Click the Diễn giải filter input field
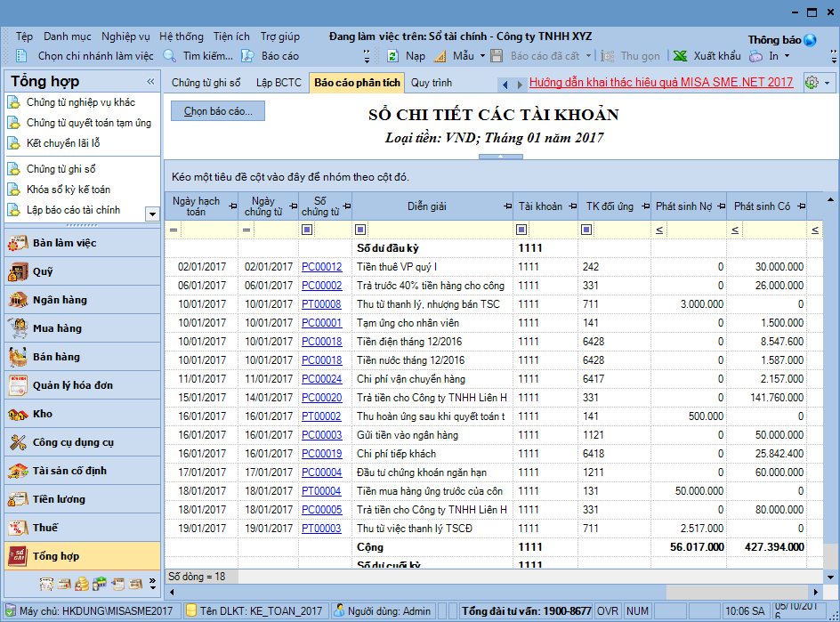 440,230
